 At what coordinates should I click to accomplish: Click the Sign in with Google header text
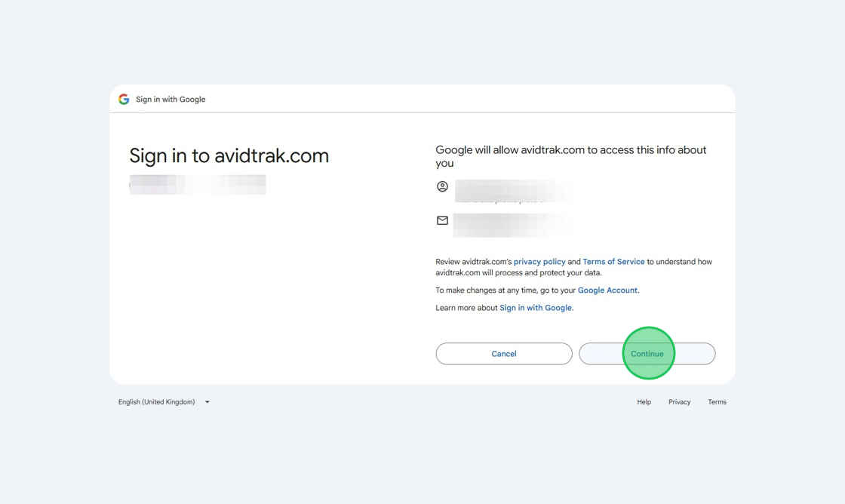click(171, 99)
